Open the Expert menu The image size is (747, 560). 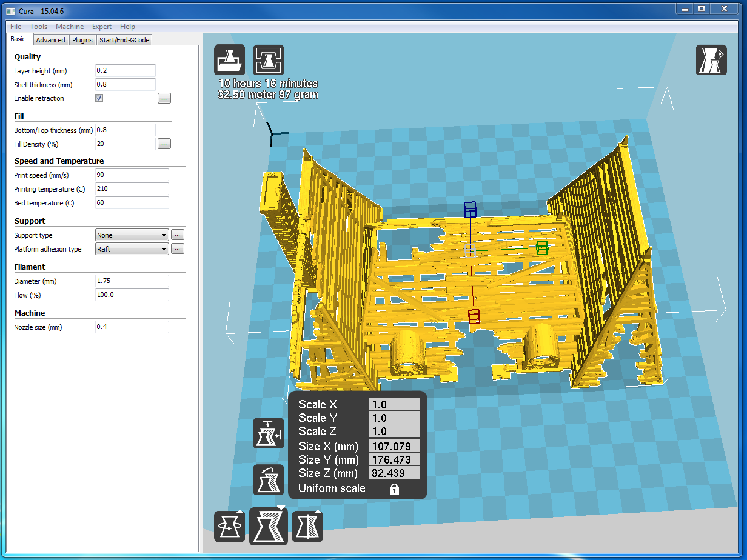pos(101,27)
